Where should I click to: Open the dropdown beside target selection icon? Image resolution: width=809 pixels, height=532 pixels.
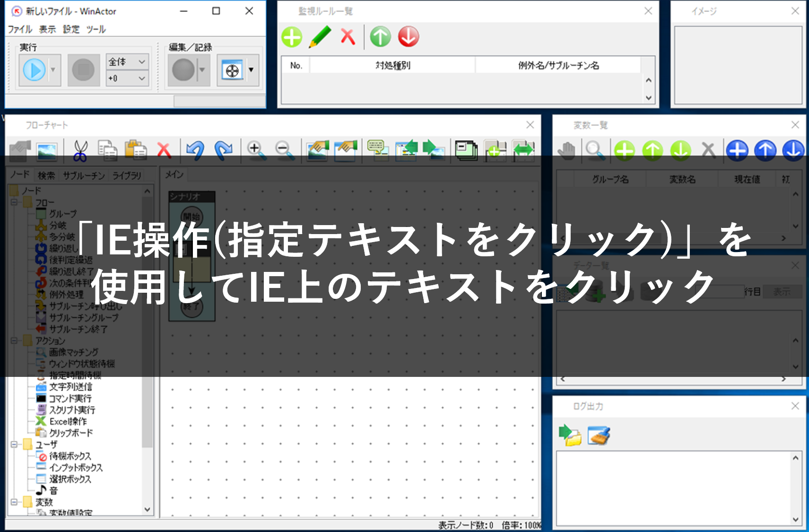pos(252,70)
